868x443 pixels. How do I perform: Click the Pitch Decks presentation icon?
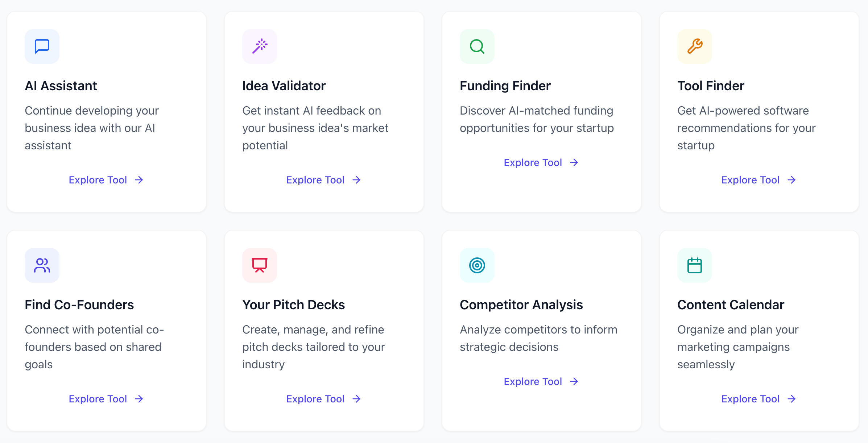pyautogui.click(x=260, y=265)
